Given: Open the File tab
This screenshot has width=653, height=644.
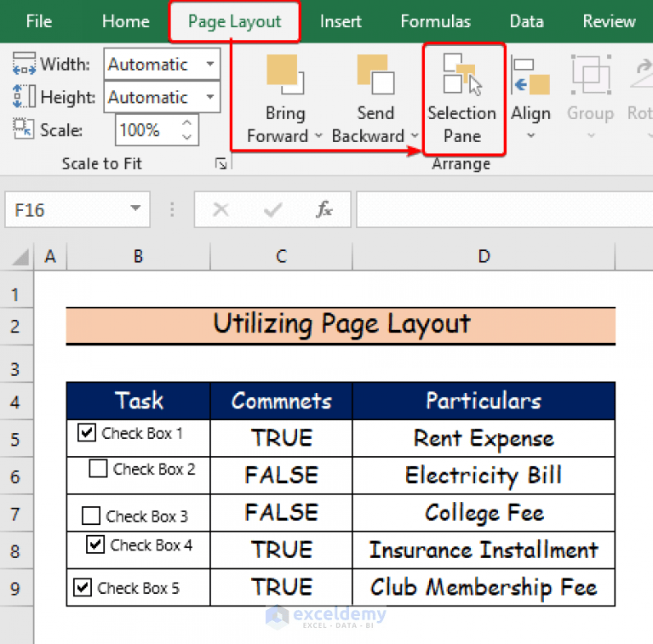Looking at the screenshot, I should point(38,21).
